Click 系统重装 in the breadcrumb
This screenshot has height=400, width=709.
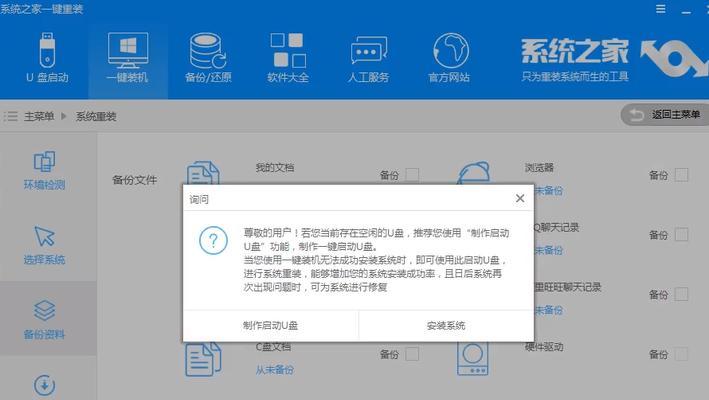pos(96,117)
